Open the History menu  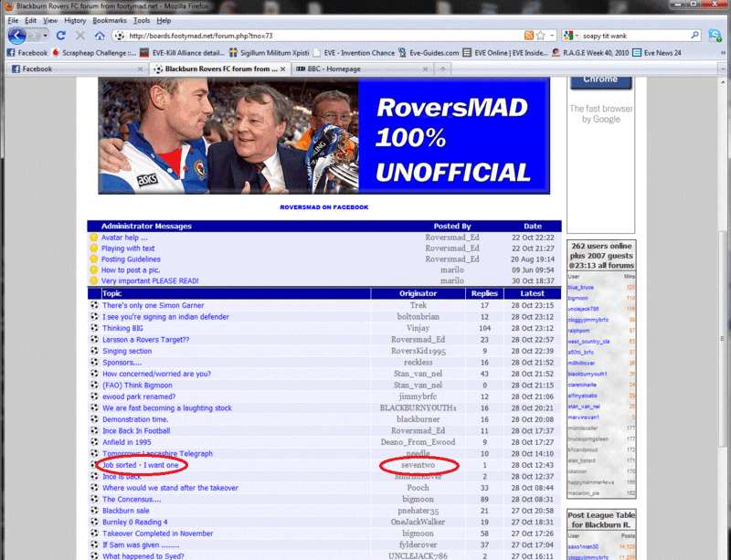pos(75,20)
